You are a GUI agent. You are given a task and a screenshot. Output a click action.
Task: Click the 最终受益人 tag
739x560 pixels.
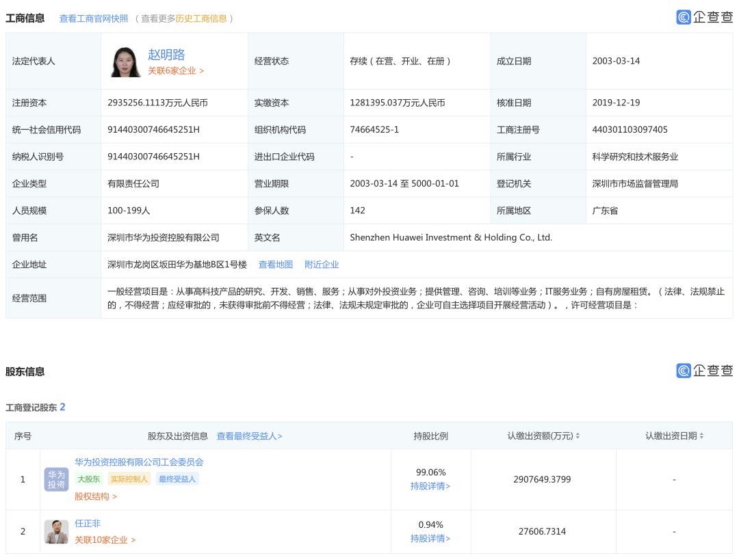pyautogui.click(x=177, y=479)
